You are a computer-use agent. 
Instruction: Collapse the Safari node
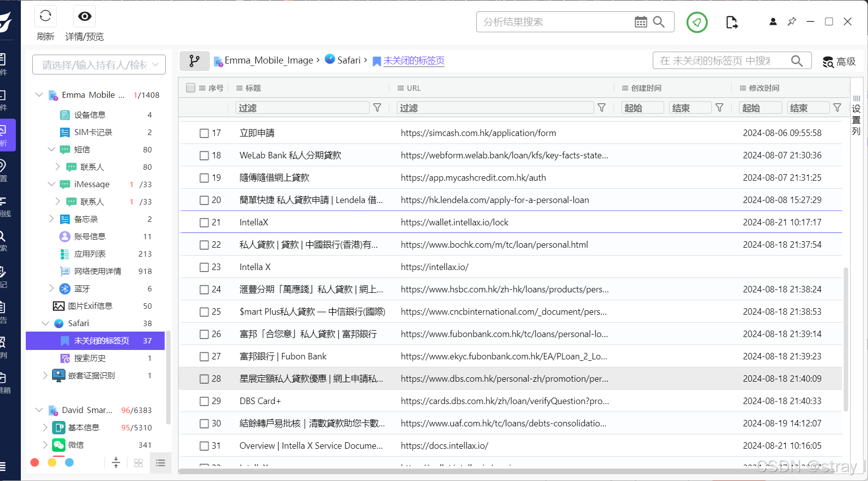pos(45,323)
